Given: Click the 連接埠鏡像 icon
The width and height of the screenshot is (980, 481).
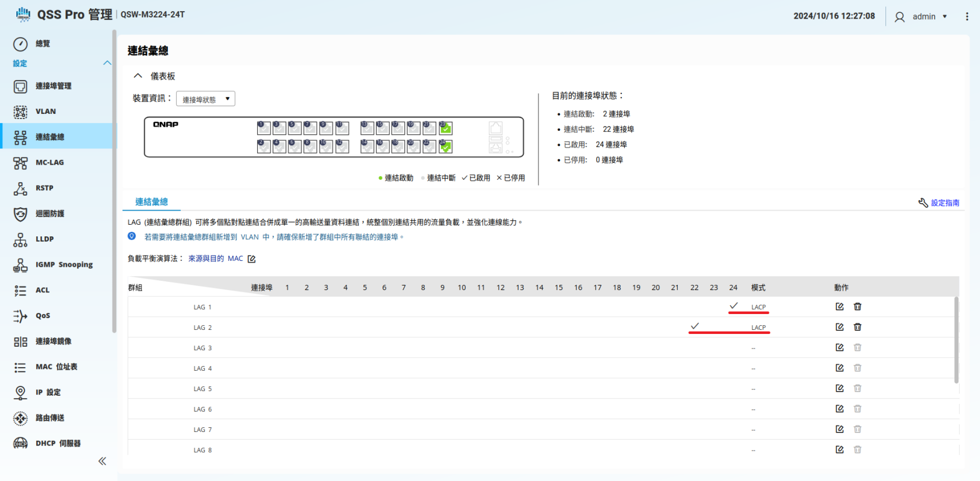Looking at the screenshot, I should (20, 341).
